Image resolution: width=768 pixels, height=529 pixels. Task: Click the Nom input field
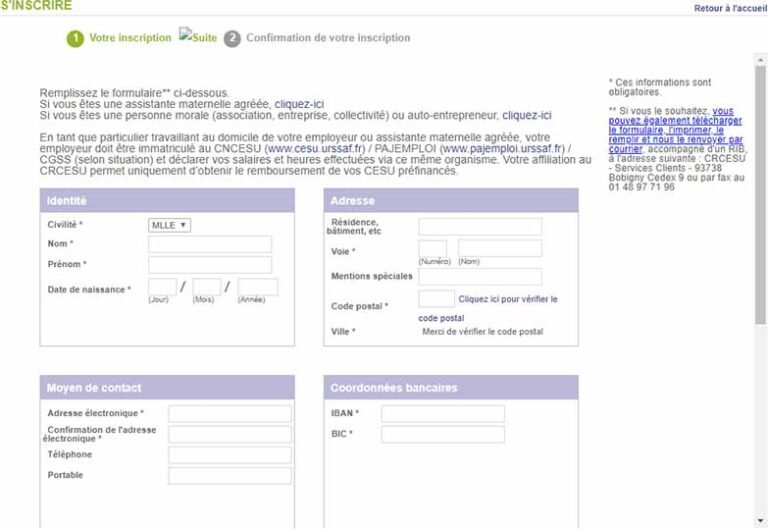click(x=210, y=244)
